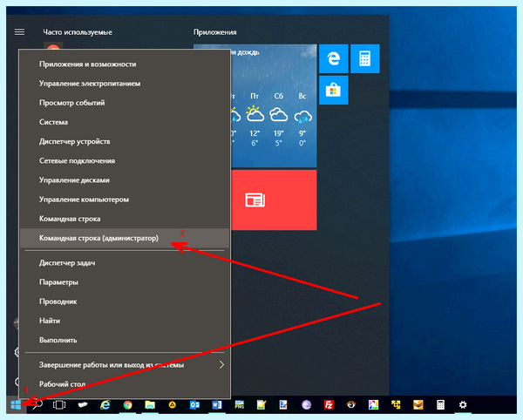Screen dimensions: 523x420
Task: Open the notepad-with-pencil taskbar icon
Action: 261,404
